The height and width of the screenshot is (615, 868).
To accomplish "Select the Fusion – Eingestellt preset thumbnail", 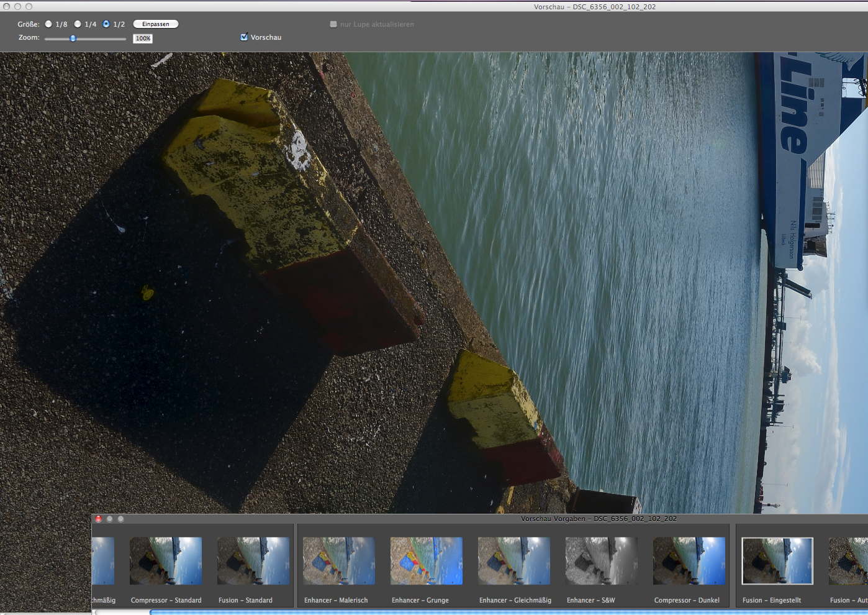I will [777, 561].
